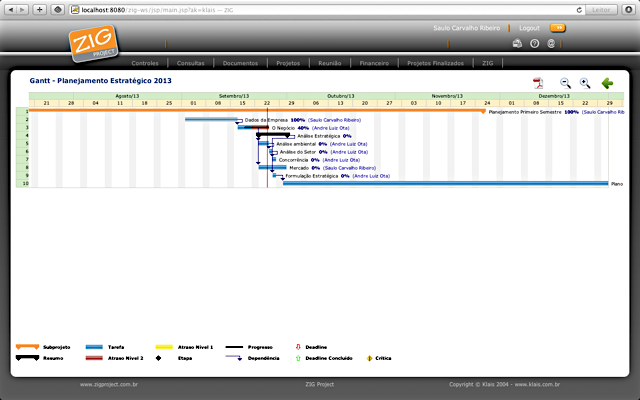Click the email at-sign icon
640x400 pixels.
(x=551, y=44)
